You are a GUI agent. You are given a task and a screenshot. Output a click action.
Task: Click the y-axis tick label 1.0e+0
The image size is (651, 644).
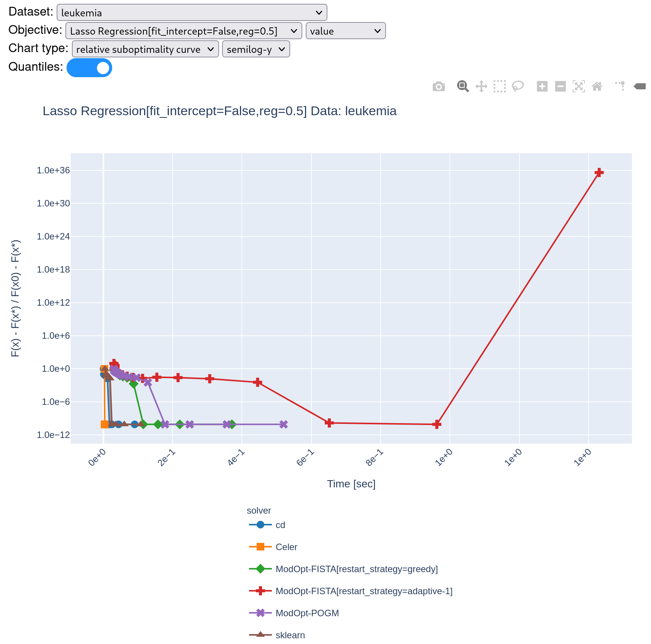click(x=56, y=369)
